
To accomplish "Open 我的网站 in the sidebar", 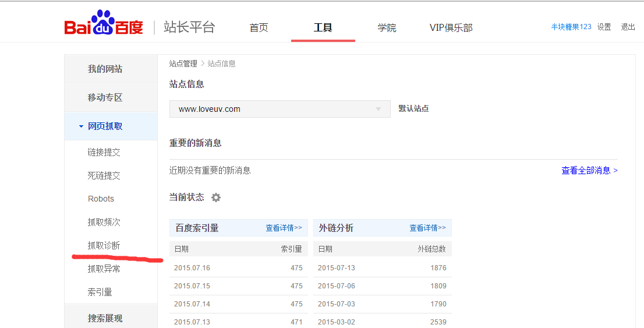I will coord(111,69).
